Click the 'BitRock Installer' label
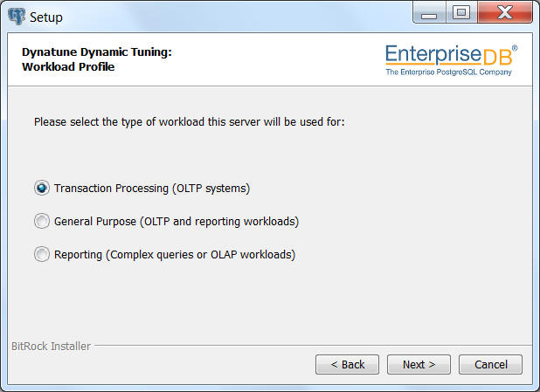The height and width of the screenshot is (392, 540). click(51, 346)
